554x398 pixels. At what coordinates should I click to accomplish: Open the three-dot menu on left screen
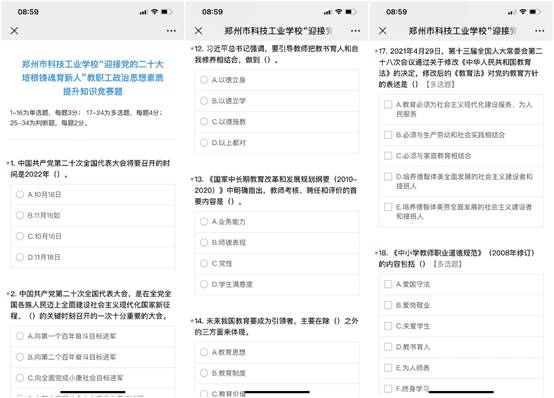[171, 31]
